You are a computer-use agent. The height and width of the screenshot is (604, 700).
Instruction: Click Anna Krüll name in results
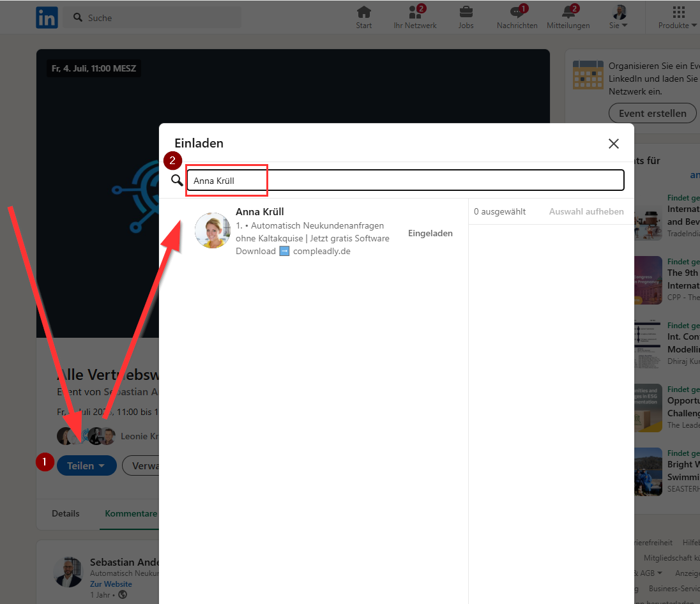[x=260, y=212]
